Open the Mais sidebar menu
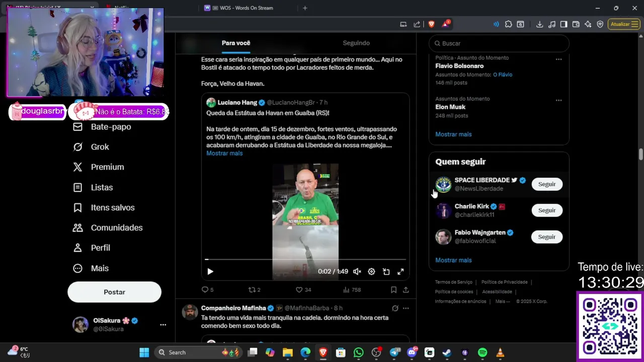 pos(91,268)
